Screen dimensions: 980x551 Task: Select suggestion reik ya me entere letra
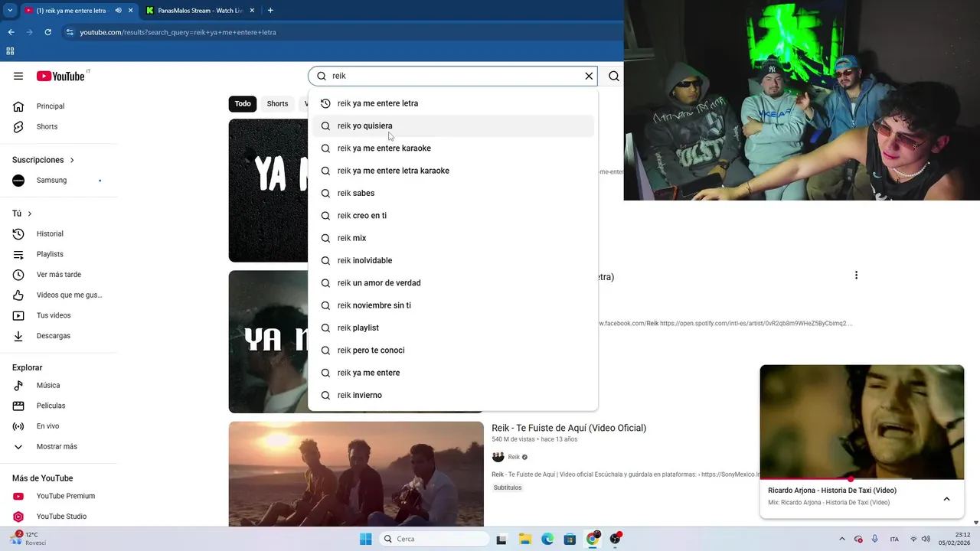(x=452, y=103)
